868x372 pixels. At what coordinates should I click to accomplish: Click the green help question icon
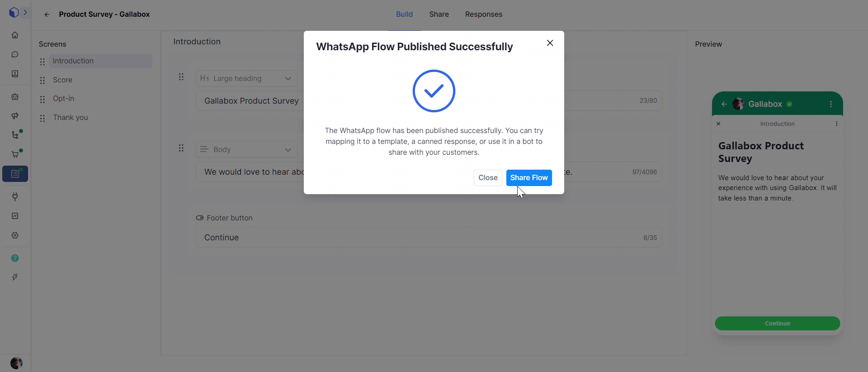click(x=15, y=258)
